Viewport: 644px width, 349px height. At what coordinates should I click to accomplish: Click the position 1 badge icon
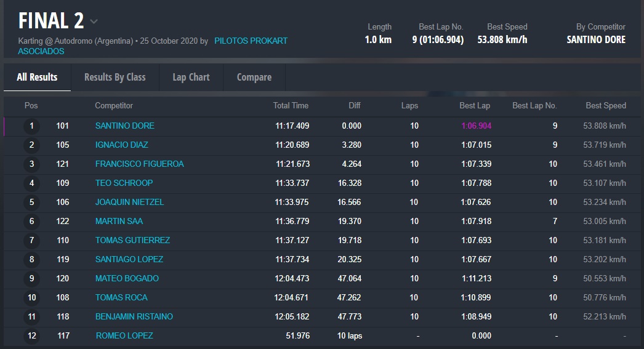[31, 126]
